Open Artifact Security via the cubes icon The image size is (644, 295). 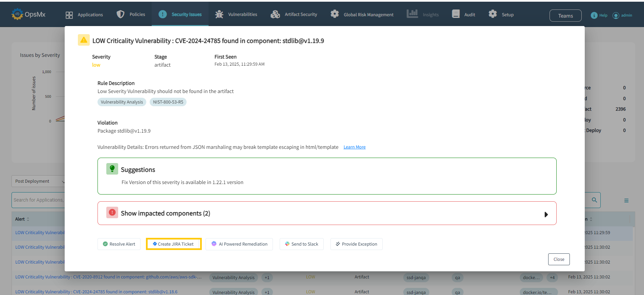[275, 14]
